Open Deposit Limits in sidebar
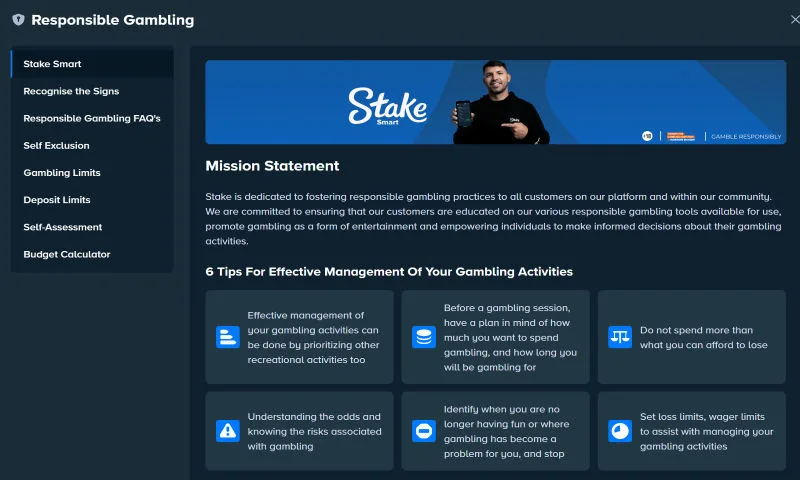Screen dimensions: 800x480 57,200
